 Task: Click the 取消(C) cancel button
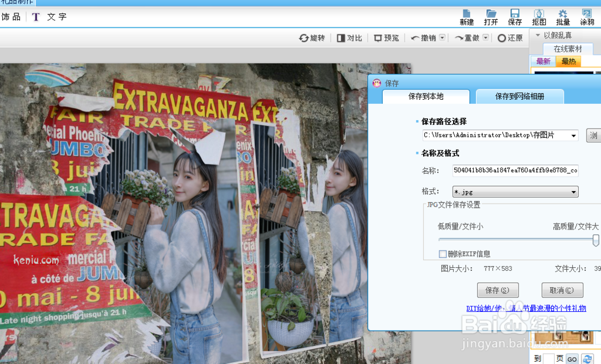[x=562, y=290]
